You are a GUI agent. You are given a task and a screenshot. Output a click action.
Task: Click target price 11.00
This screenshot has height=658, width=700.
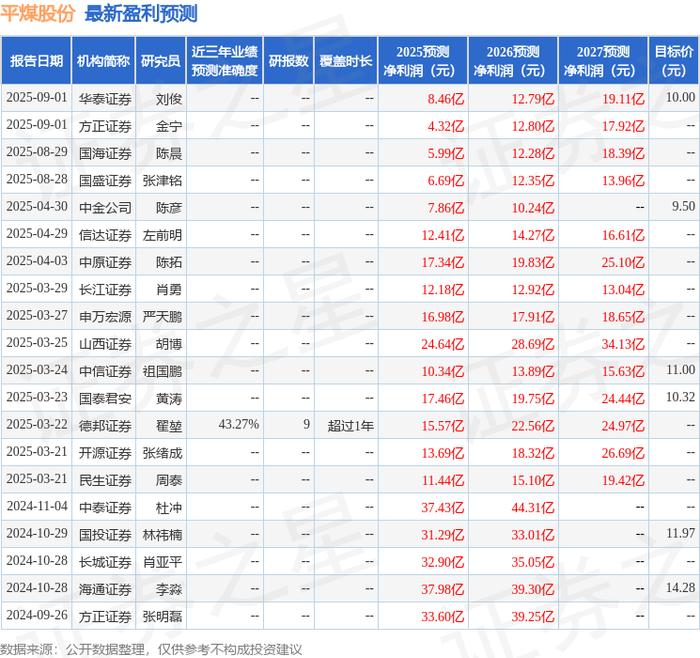[680, 370]
